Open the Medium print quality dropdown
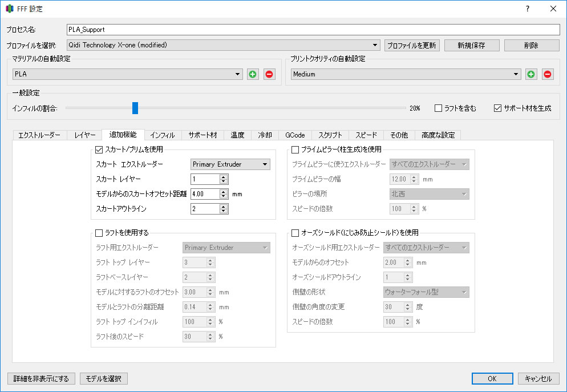 pos(406,74)
